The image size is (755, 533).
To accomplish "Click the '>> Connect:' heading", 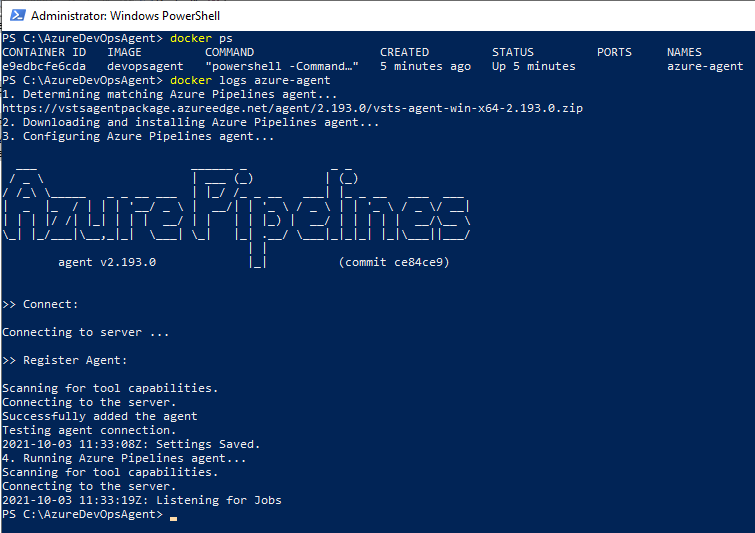I will 40,304.
